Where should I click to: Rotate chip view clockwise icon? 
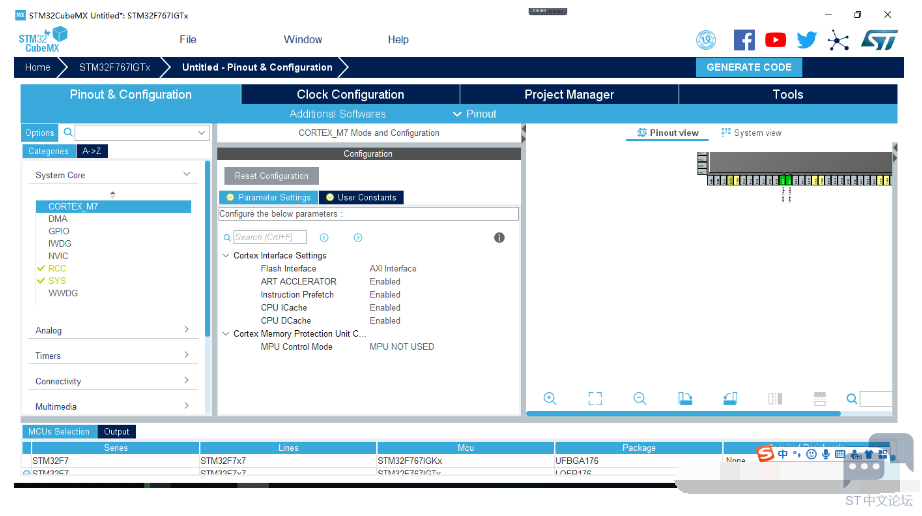685,398
